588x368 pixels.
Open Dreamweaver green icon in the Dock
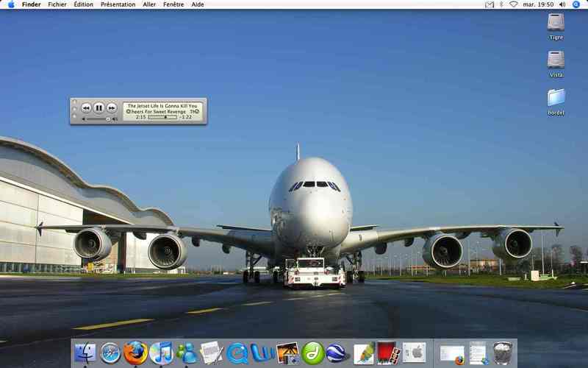coord(313,353)
